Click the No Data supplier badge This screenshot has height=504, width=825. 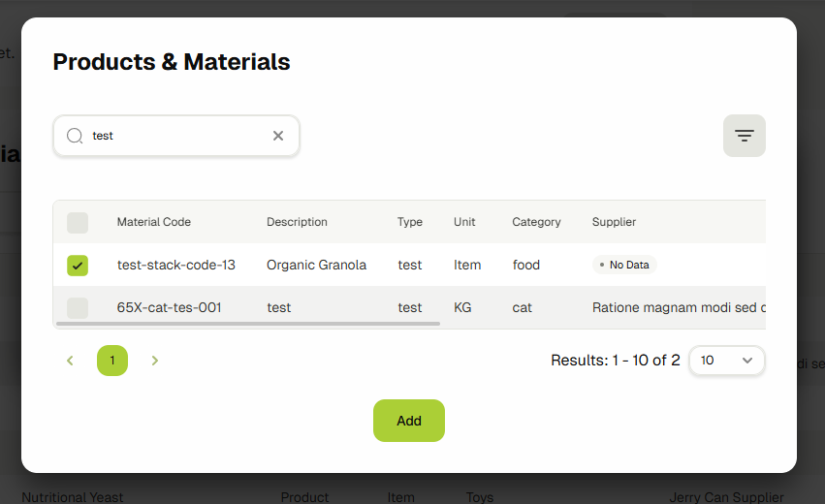625,265
